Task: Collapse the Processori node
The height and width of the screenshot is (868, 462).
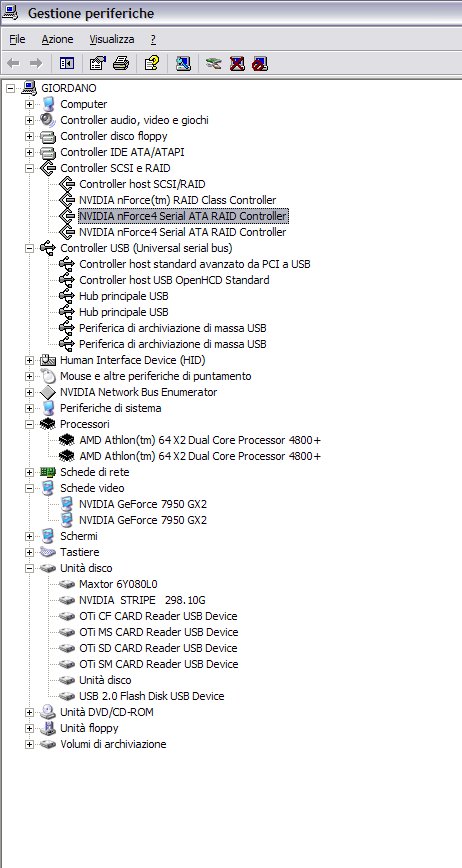Action: [29, 425]
